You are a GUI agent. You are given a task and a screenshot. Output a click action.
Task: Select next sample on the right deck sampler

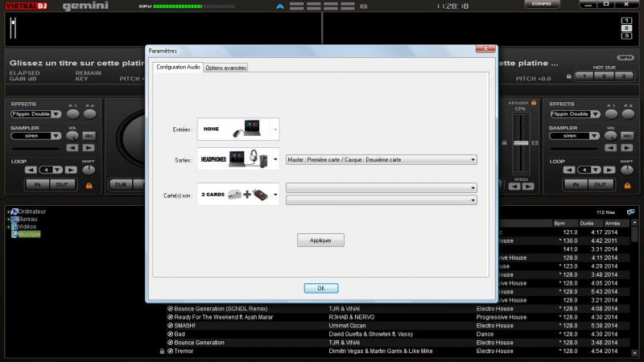[x=627, y=148]
